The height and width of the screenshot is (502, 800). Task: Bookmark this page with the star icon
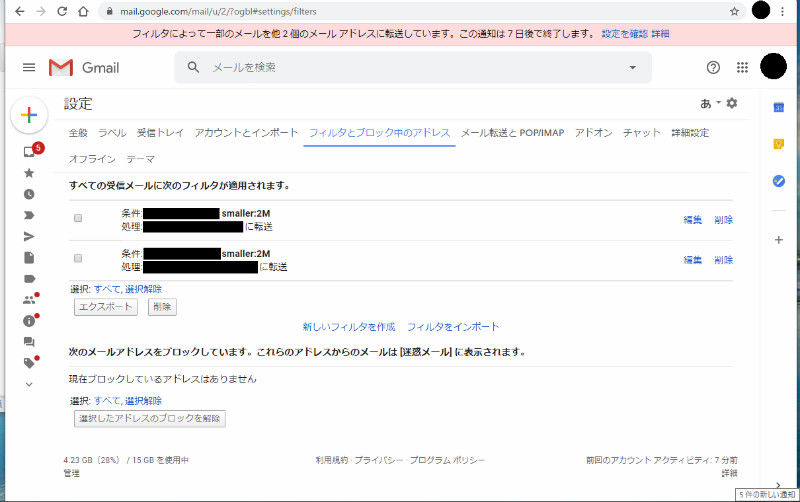[734, 11]
